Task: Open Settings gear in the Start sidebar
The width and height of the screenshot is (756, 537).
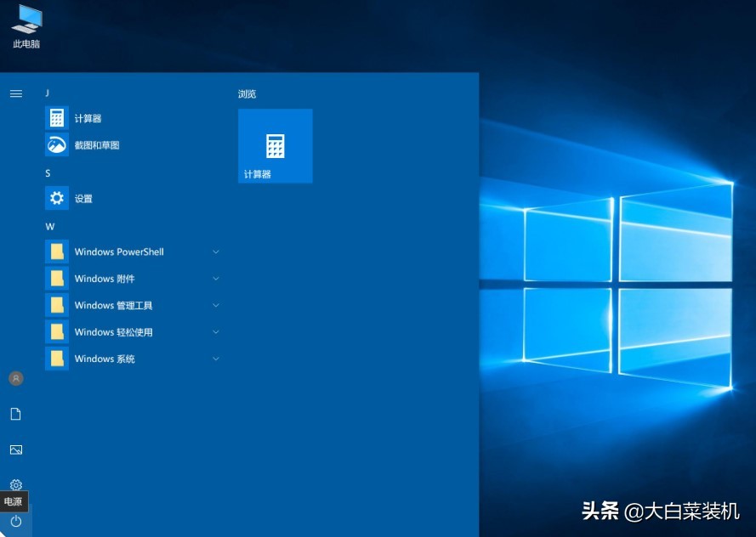Action: click(x=16, y=484)
